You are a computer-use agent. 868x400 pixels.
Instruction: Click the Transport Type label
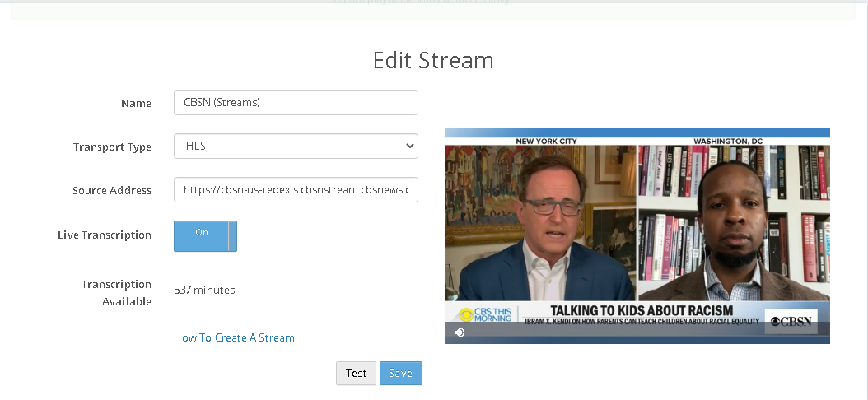point(112,147)
